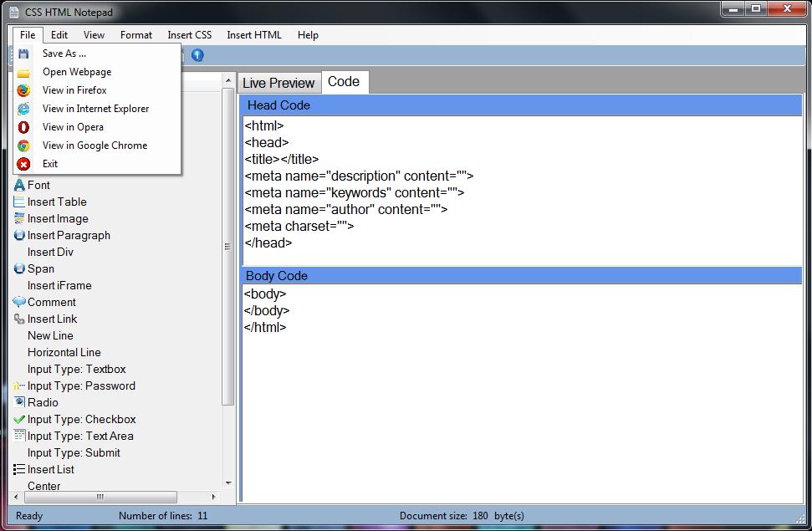Select View in Opera entry
This screenshot has width=812, height=531.
[x=97, y=127]
